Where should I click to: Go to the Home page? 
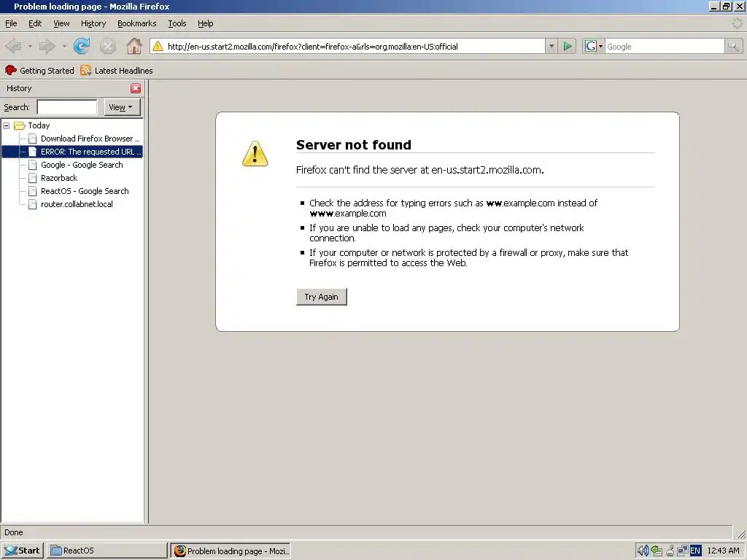click(134, 46)
